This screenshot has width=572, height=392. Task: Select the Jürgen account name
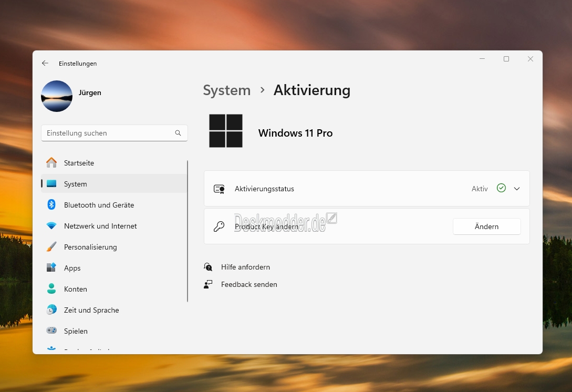click(90, 92)
